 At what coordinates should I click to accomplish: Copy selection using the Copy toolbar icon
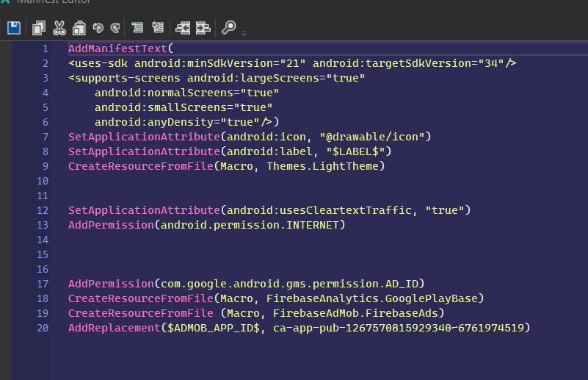(x=39, y=28)
